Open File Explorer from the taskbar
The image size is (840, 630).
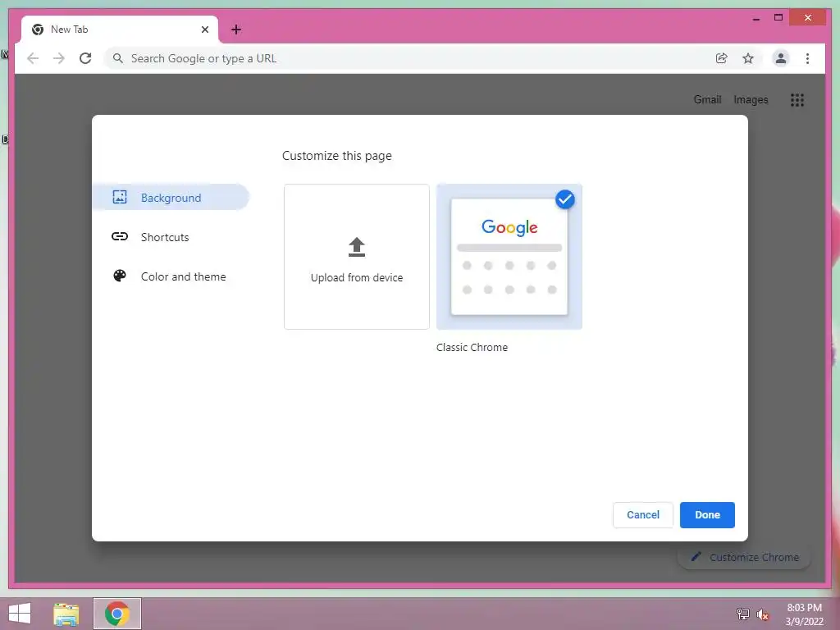pyautogui.click(x=66, y=614)
